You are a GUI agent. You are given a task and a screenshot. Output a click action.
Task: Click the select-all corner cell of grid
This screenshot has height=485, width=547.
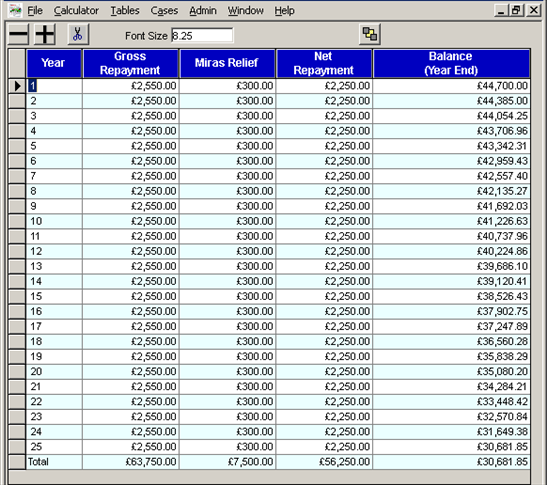pos(17,63)
